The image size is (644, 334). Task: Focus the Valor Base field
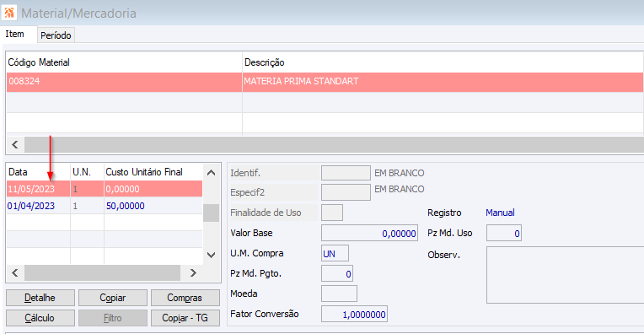[369, 234]
